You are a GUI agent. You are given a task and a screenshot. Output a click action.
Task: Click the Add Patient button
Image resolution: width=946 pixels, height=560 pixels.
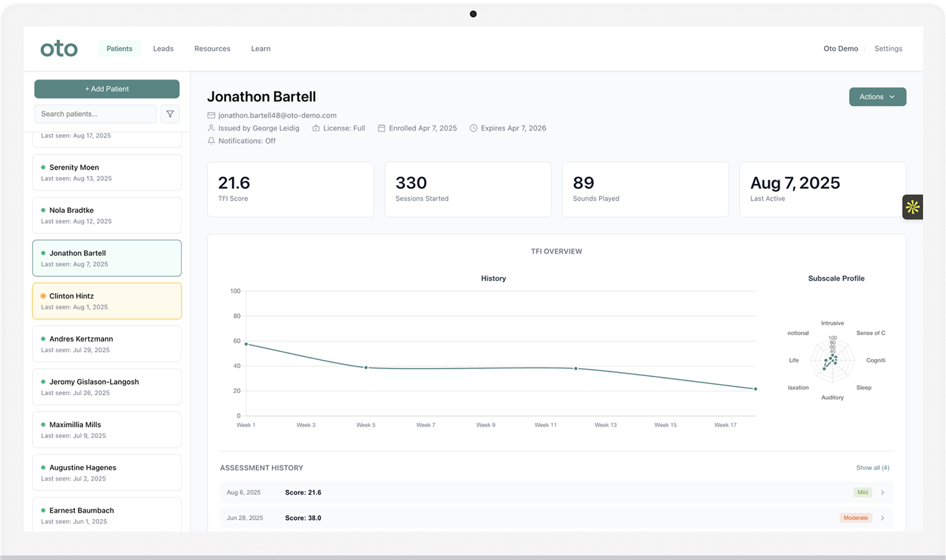point(107,89)
